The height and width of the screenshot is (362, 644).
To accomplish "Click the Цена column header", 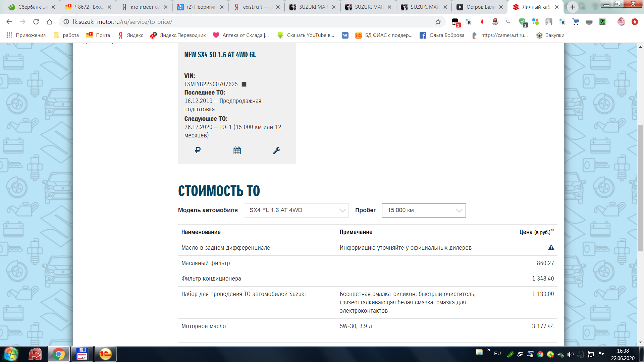I will coord(537,232).
